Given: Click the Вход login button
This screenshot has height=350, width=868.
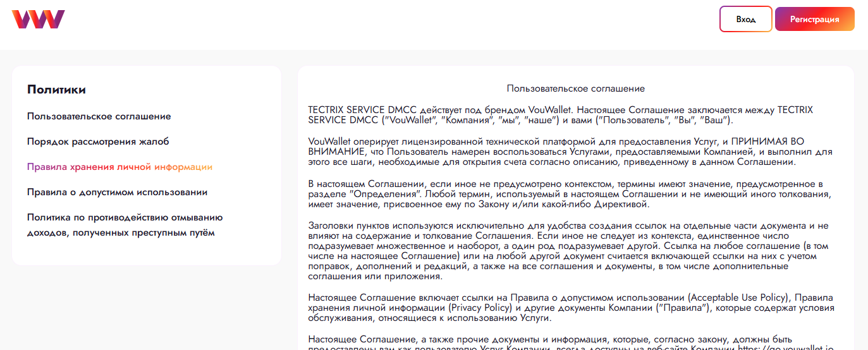Looking at the screenshot, I should click(746, 19).
